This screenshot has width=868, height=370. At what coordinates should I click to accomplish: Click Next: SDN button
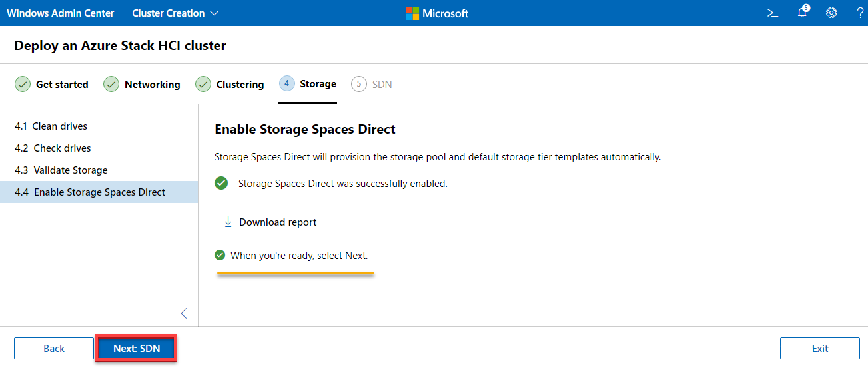point(137,349)
